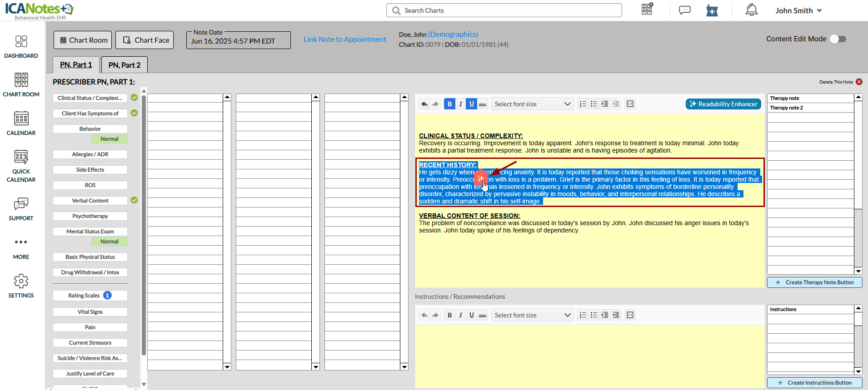Click the Readability Enhancer button
This screenshot has width=868, height=390.
coord(723,104)
